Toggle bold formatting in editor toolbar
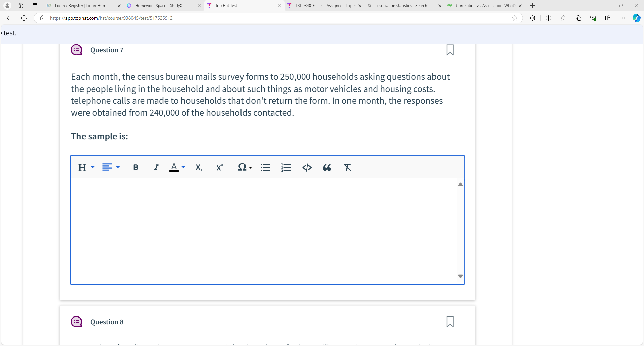The width and height of the screenshot is (644, 346). [x=136, y=167]
